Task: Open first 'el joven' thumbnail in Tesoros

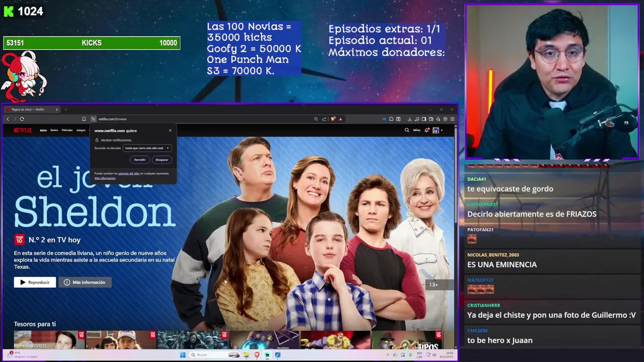Action: click(x=49, y=340)
